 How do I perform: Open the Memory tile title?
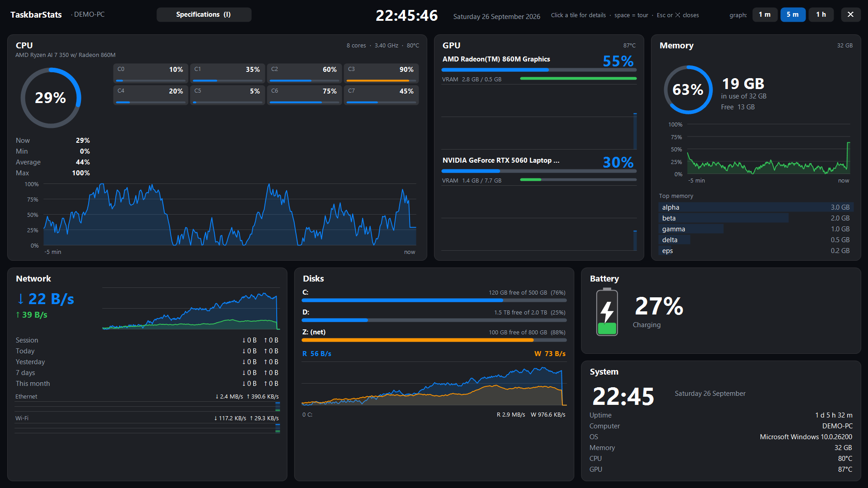point(676,46)
